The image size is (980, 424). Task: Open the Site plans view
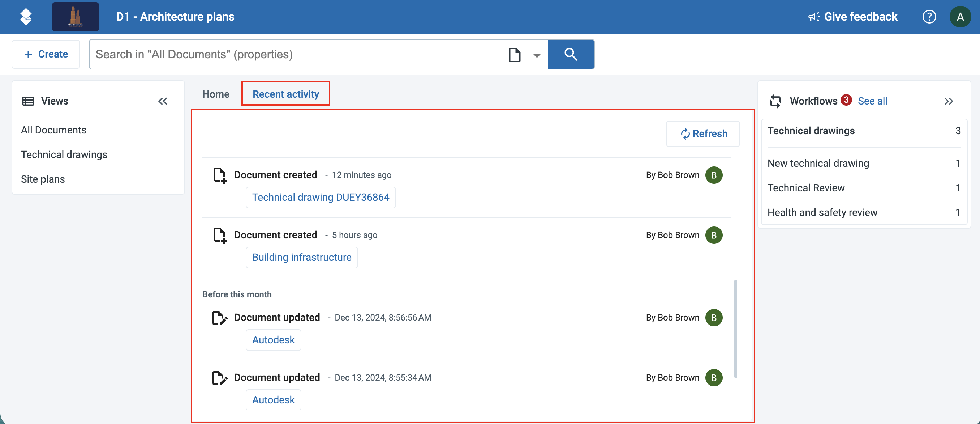(x=43, y=179)
